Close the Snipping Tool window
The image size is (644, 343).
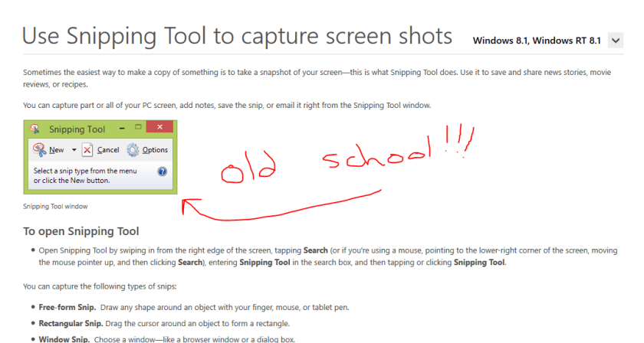tap(159, 127)
